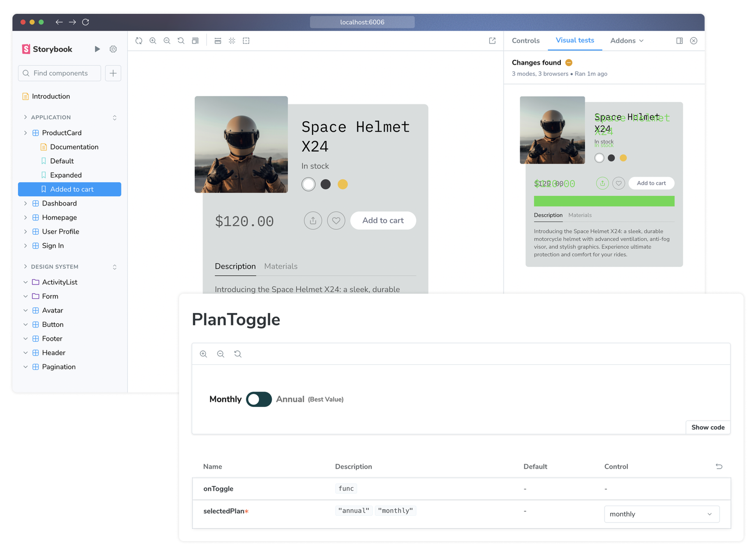Add new story with plus button
Screen dimensions: 756x555
tap(113, 73)
